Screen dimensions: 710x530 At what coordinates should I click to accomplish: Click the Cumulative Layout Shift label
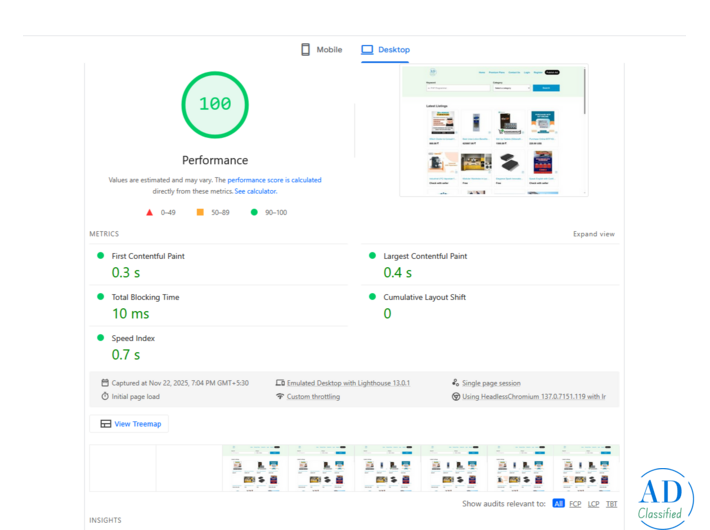(425, 297)
